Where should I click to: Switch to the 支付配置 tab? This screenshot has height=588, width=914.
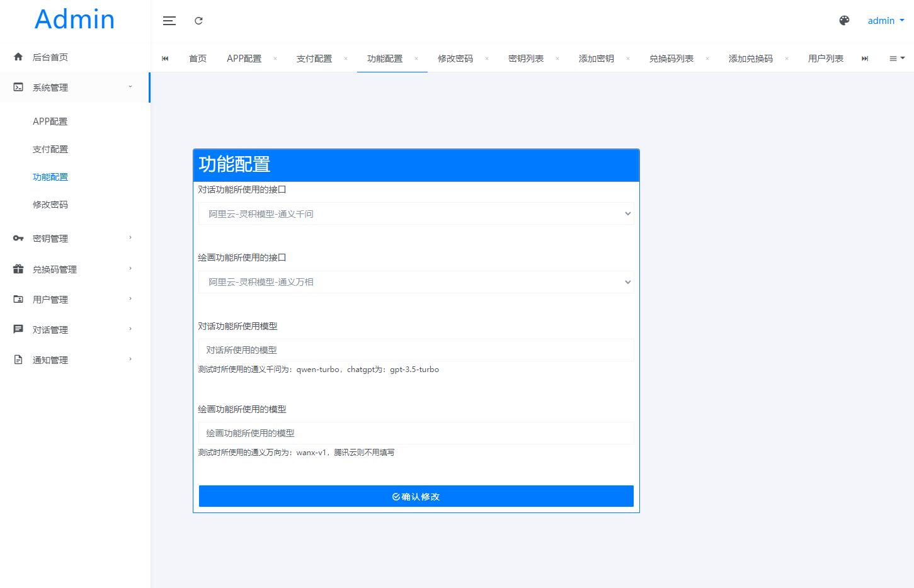(314, 59)
